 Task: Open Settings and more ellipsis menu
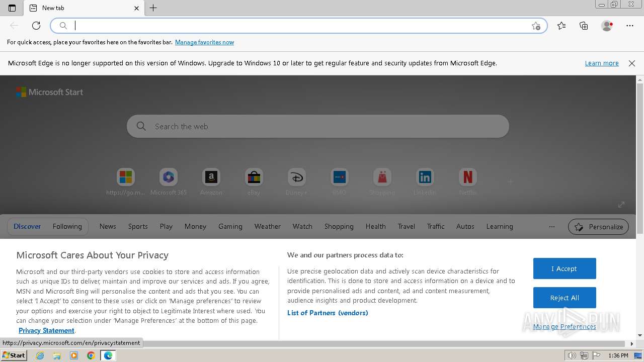coord(630,26)
